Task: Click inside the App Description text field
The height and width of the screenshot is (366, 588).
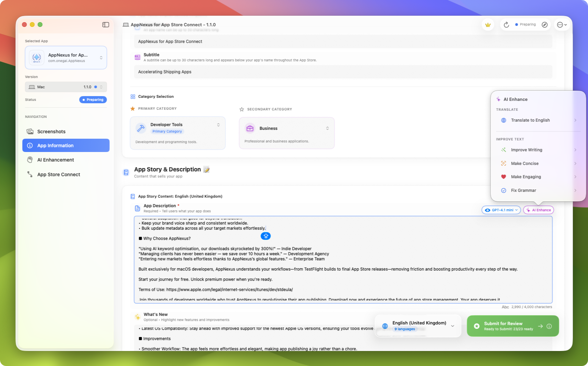Action: pos(307,259)
